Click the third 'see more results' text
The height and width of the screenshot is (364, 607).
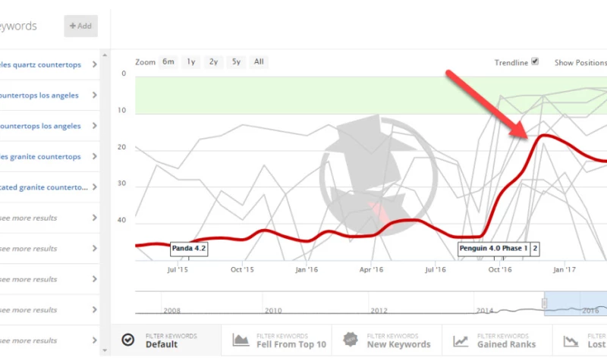coord(28,279)
